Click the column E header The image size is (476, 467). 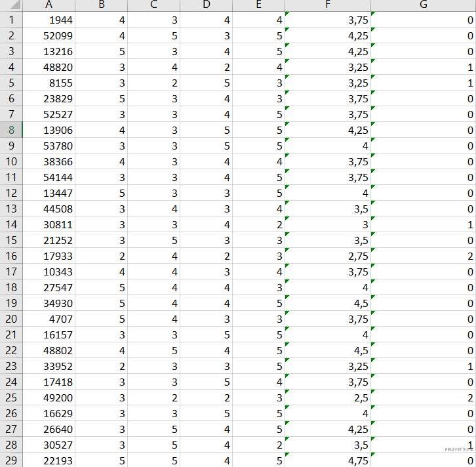pos(259,5)
